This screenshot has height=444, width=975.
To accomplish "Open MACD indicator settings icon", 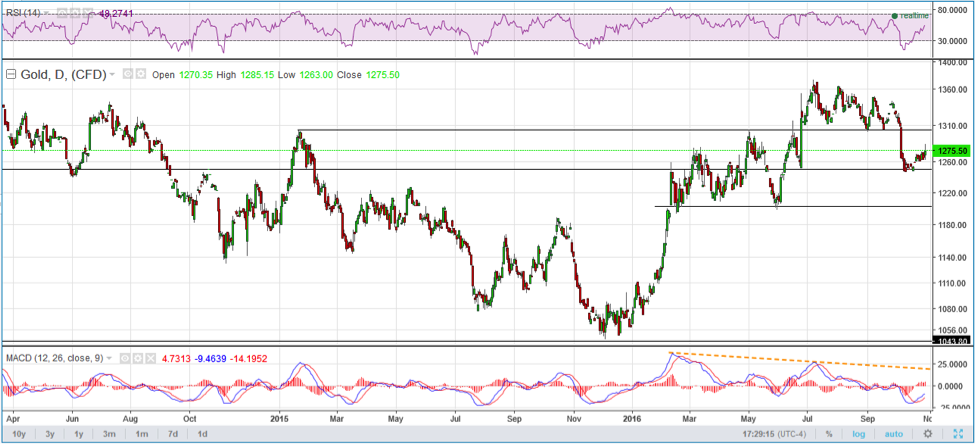I will [x=139, y=358].
